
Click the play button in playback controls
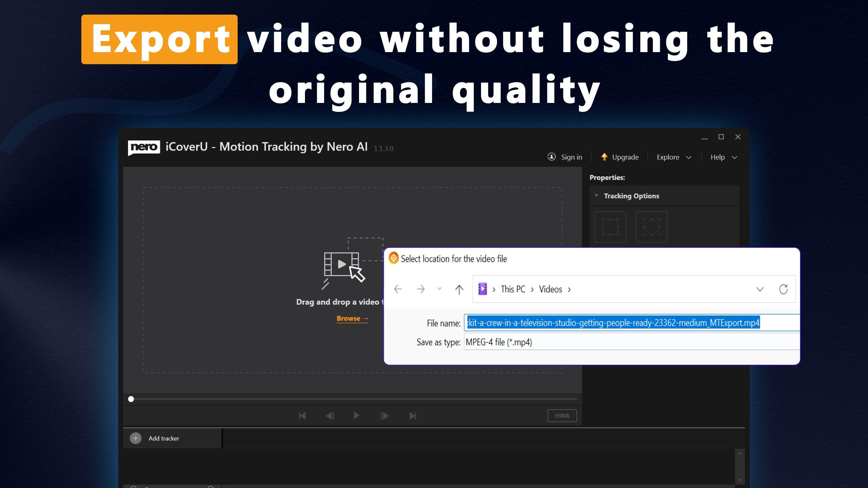[x=356, y=416]
